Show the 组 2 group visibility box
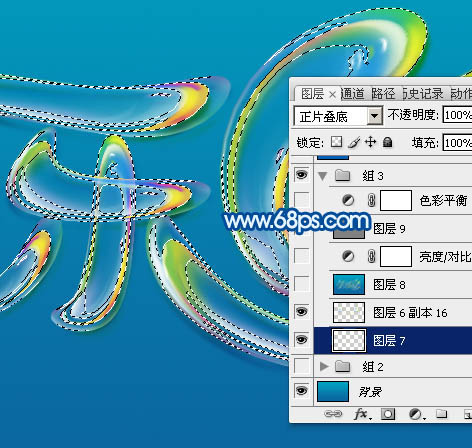Image resolution: width=472 pixels, height=448 pixels. (x=302, y=366)
